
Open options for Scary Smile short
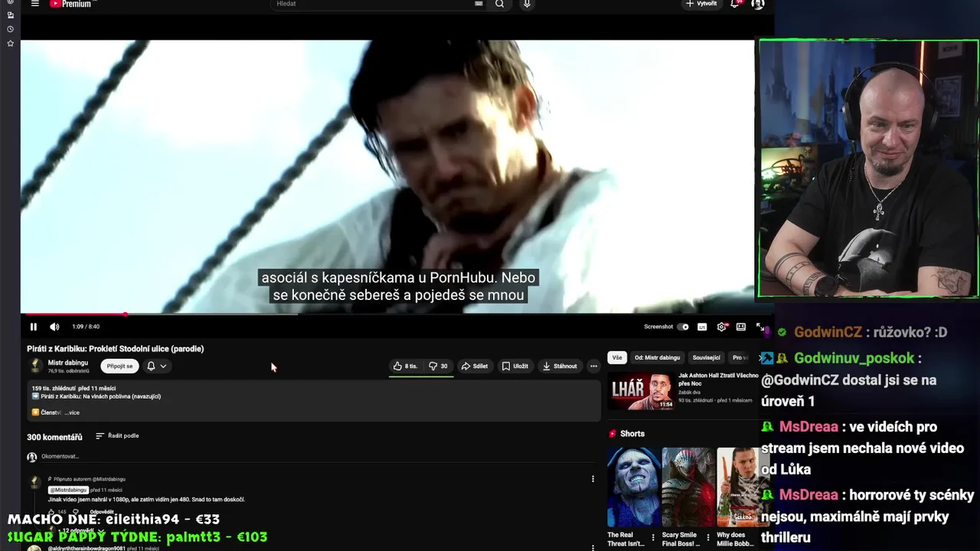pyautogui.click(x=707, y=538)
